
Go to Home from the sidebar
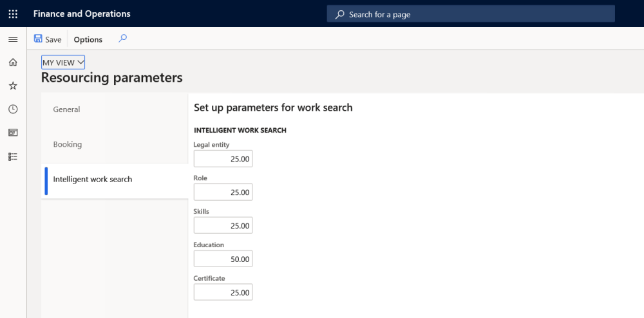click(x=13, y=62)
